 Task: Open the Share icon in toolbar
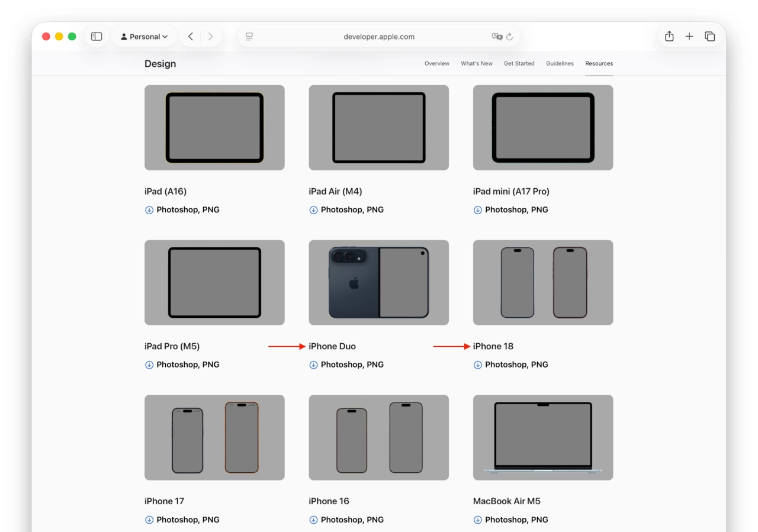click(669, 36)
